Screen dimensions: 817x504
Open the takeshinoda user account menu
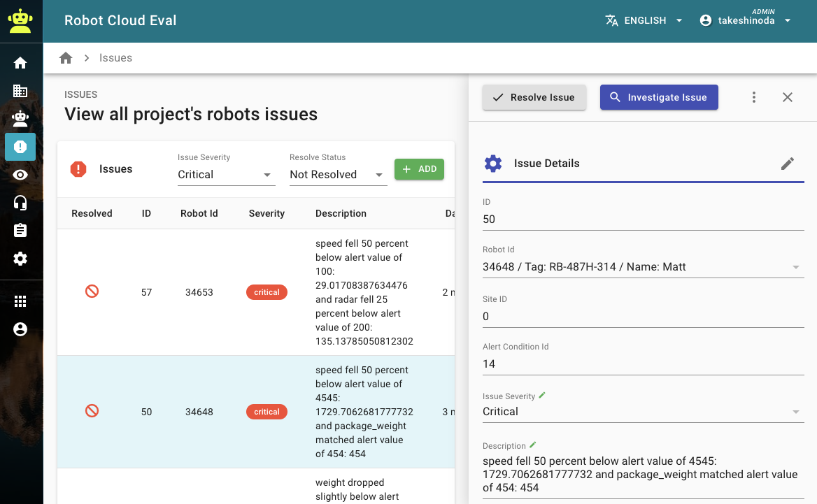tap(746, 21)
